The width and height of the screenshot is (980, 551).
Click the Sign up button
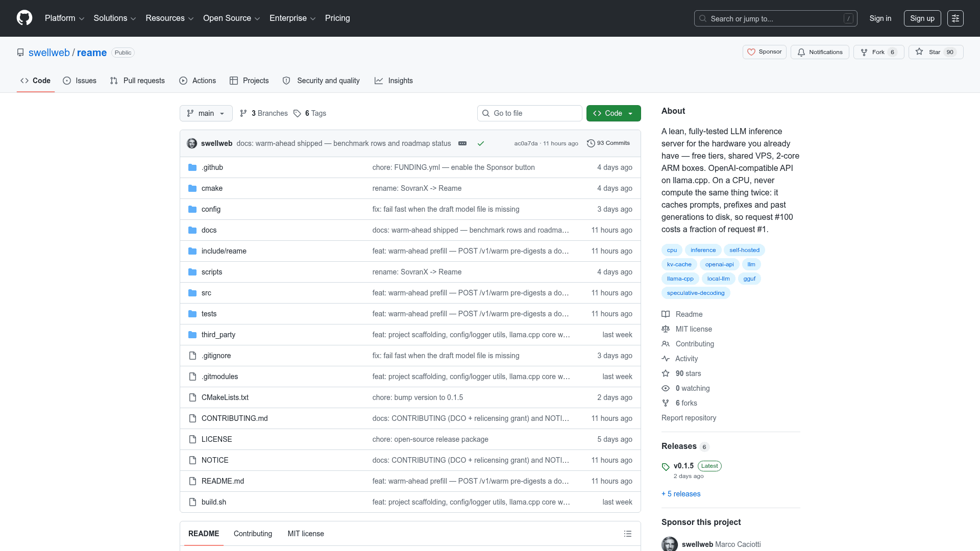pyautogui.click(x=922, y=18)
